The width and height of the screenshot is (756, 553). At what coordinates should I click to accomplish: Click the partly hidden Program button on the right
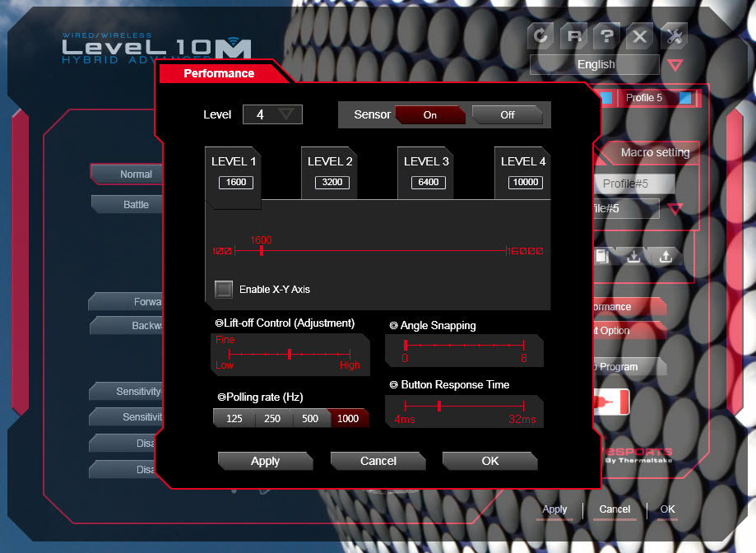click(x=629, y=367)
